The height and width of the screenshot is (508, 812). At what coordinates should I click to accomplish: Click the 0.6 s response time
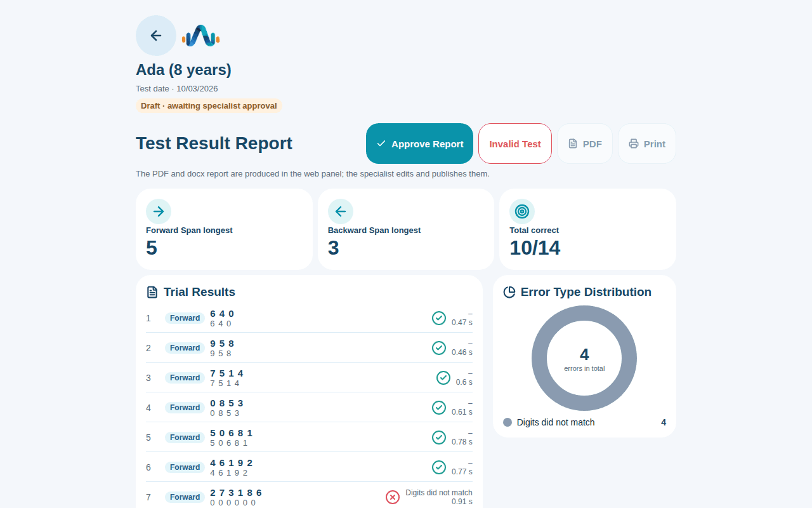point(464,382)
